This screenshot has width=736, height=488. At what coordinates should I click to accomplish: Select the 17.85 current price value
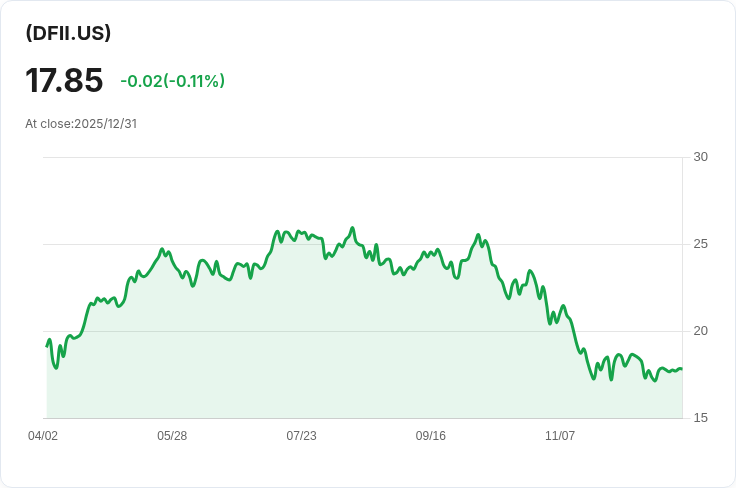click(x=64, y=81)
